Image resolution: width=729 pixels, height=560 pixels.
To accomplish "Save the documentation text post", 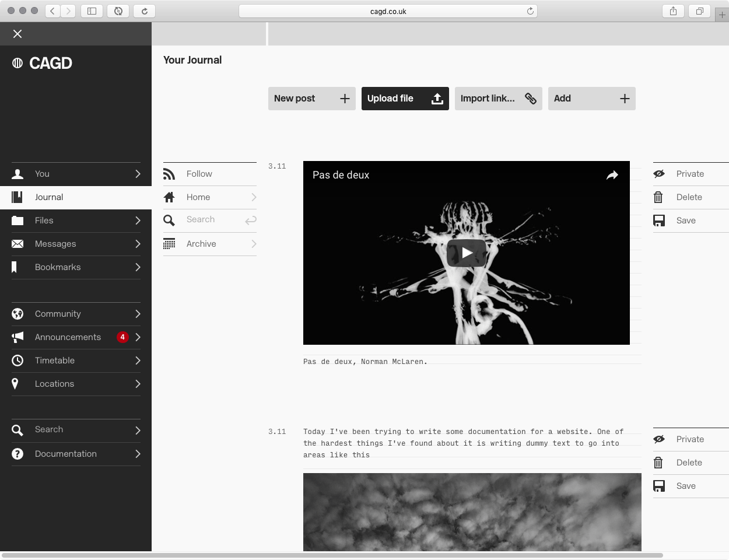I will tap(691, 486).
